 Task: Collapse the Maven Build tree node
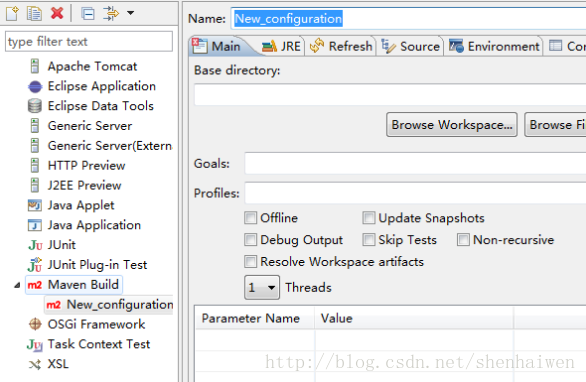17,285
